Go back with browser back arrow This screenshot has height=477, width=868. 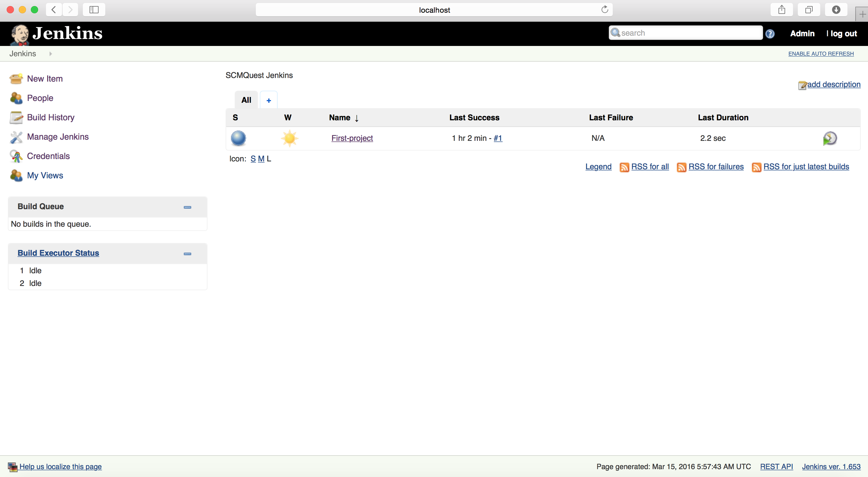coord(54,10)
